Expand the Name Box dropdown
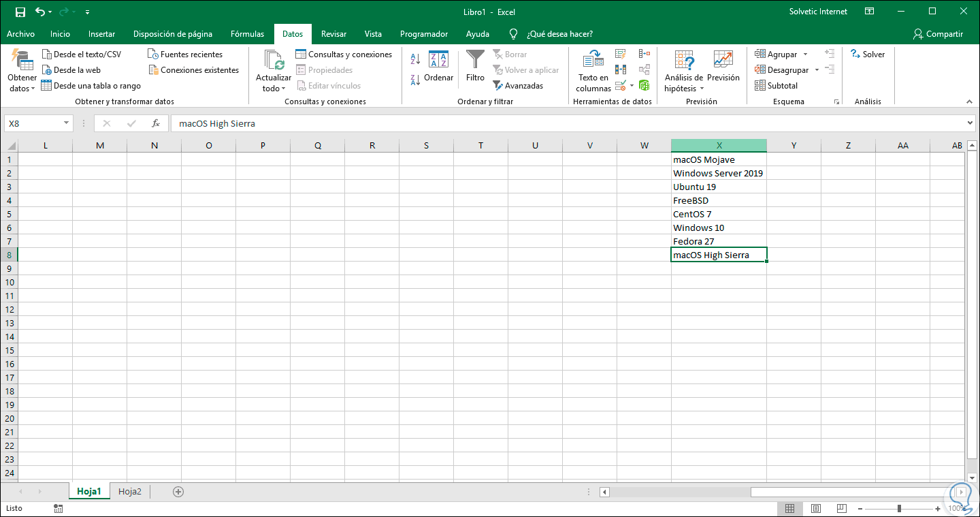The height and width of the screenshot is (517, 980). coord(66,123)
